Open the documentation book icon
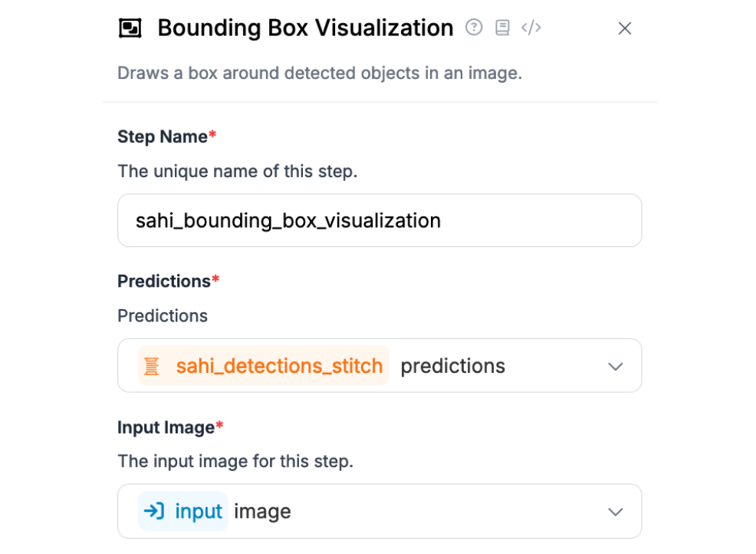 (502, 28)
